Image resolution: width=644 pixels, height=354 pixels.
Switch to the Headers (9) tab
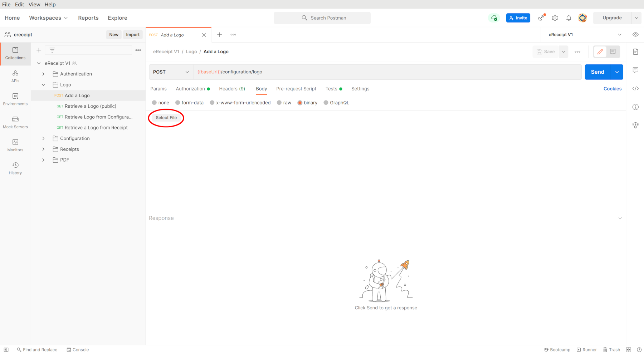tap(232, 89)
